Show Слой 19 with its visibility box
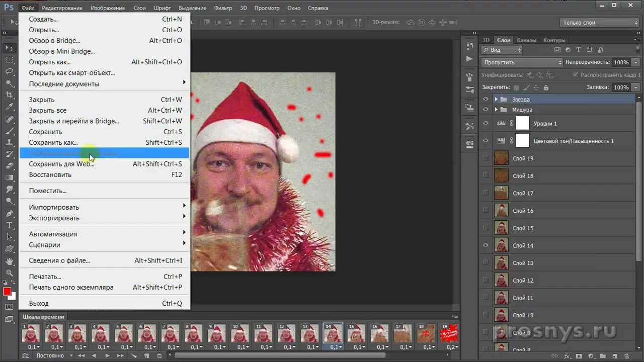This screenshot has width=644, height=362. tap(486, 158)
